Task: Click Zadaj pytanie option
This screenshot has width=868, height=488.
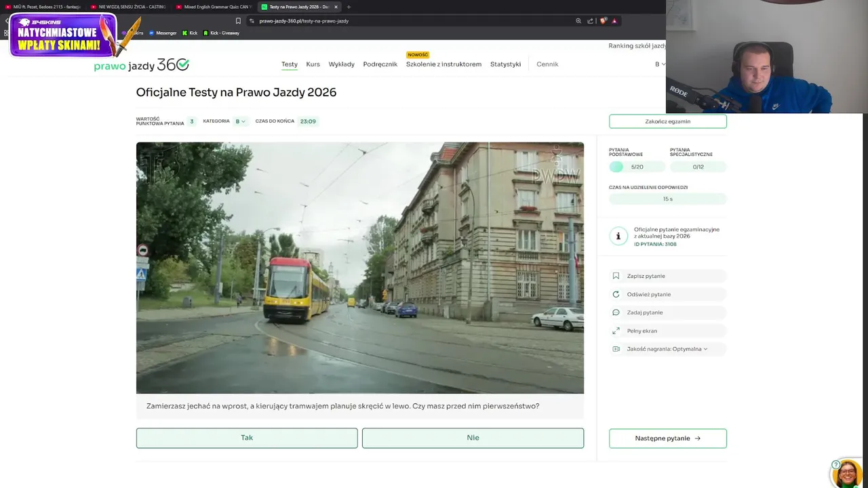Action: coord(668,312)
